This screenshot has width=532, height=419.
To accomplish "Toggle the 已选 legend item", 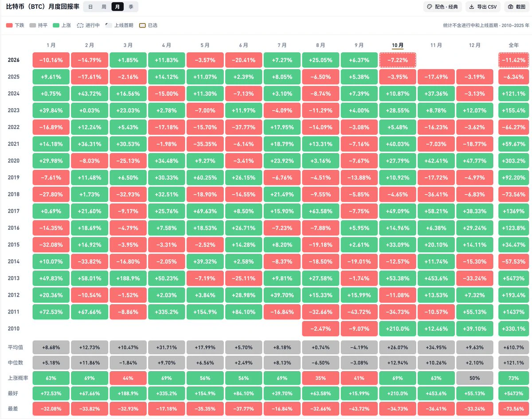I will [148, 25].
